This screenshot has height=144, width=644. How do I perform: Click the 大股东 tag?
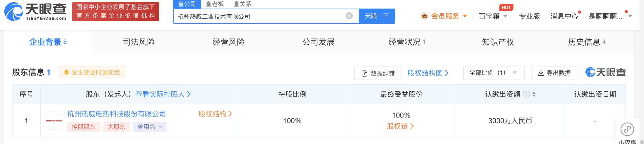click(x=117, y=127)
